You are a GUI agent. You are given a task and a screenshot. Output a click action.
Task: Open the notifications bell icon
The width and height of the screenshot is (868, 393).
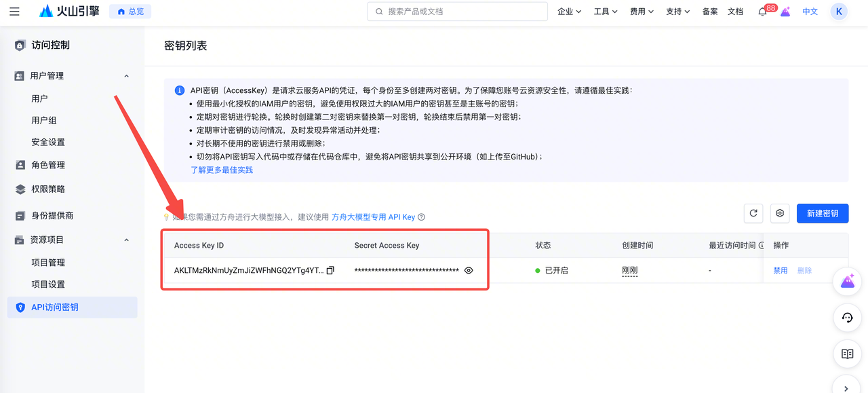(763, 12)
